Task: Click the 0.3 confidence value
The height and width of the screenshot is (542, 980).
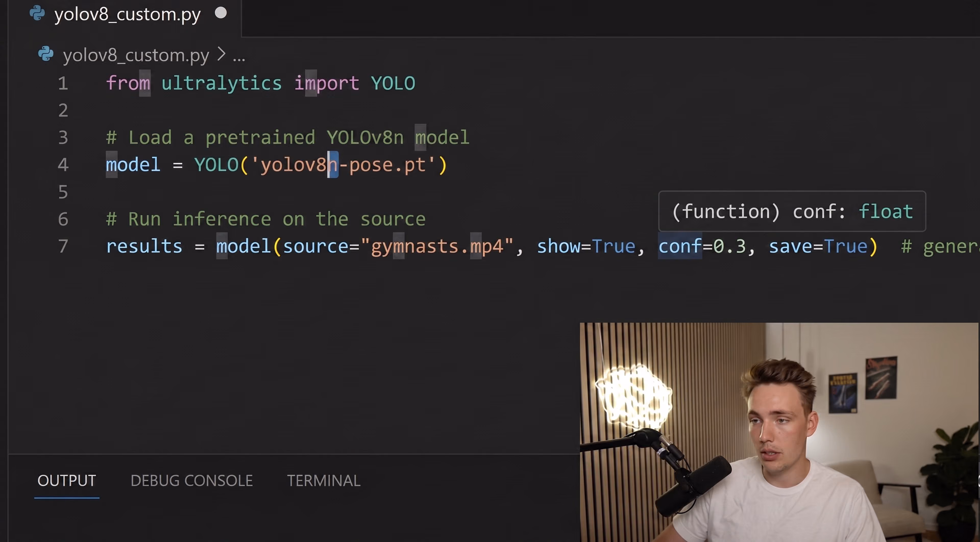Action: (x=729, y=246)
